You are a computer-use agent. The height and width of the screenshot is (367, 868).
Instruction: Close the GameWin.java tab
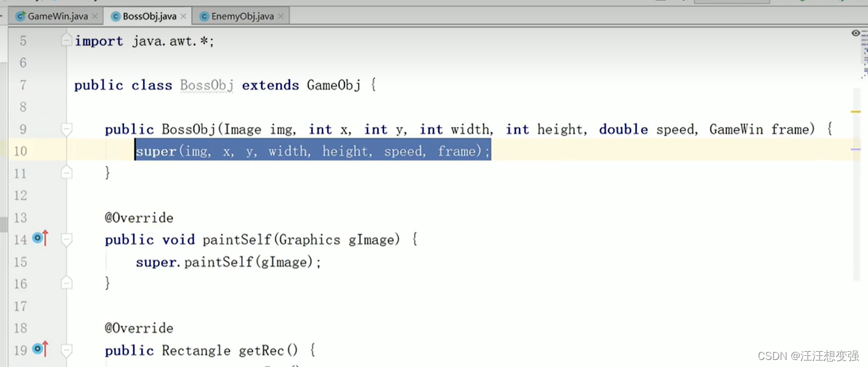pyautogui.click(x=95, y=16)
